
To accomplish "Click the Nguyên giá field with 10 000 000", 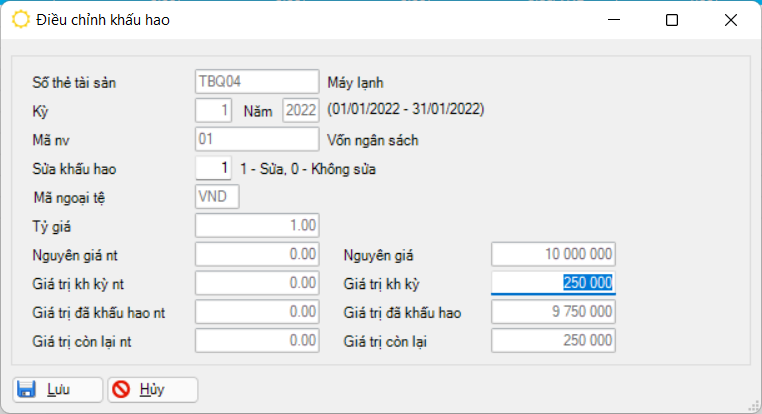I will (553, 255).
